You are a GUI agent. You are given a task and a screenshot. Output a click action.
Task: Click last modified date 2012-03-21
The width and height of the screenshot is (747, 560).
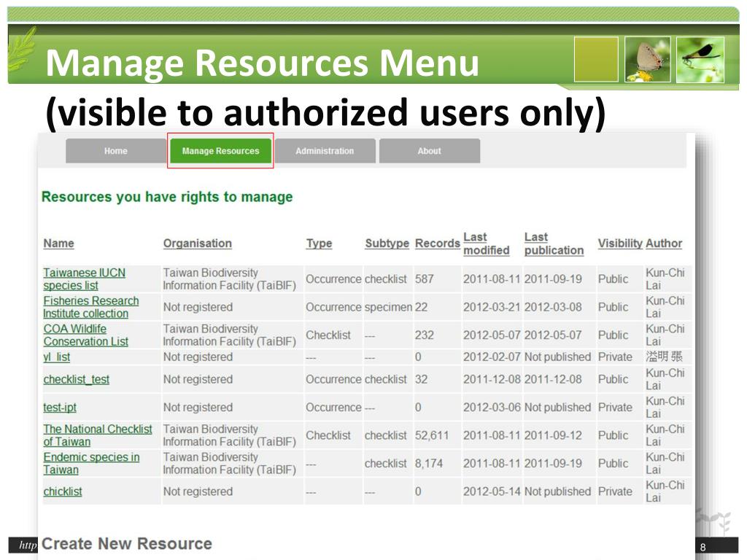click(x=492, y=307)
